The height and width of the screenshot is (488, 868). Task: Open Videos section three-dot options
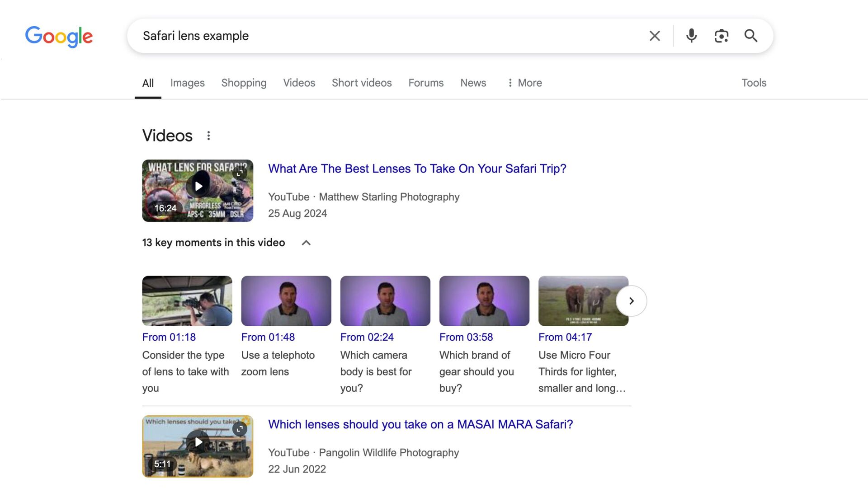tap(208, 136)
